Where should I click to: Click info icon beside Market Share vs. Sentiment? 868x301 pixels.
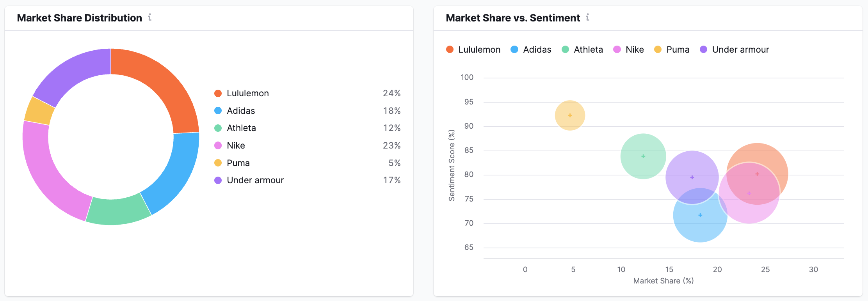[x=587, y=18]
